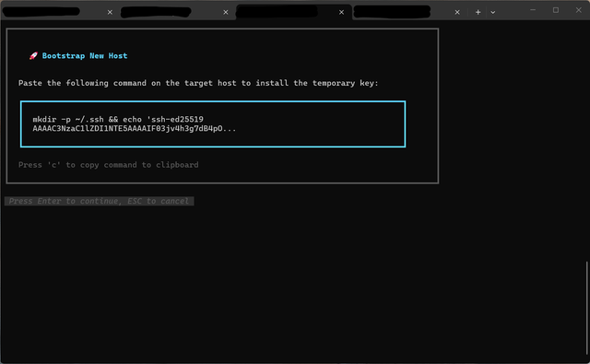Screen dimensions: 590x364
Task: Close the last terminal tab on the right
Action: [457, 12]
